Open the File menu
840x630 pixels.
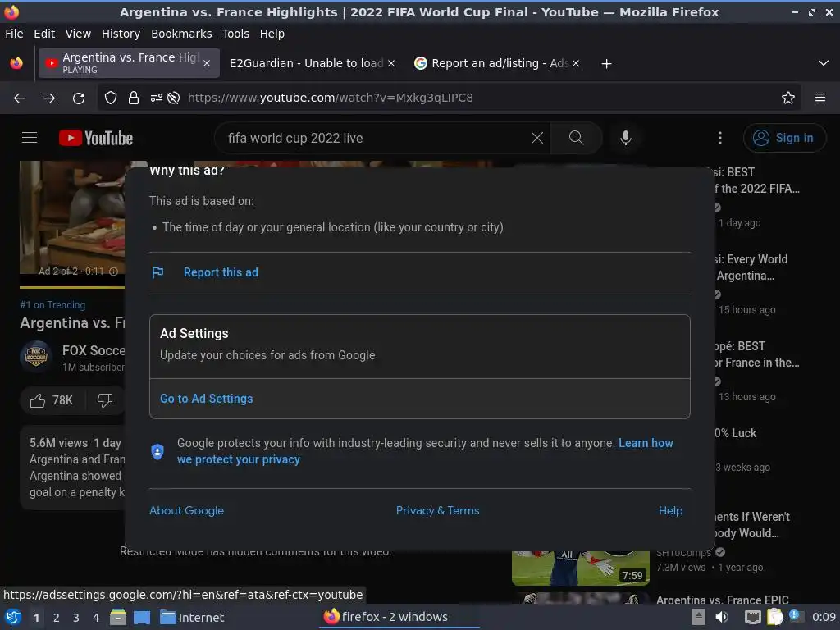click(x=14, y=34)
